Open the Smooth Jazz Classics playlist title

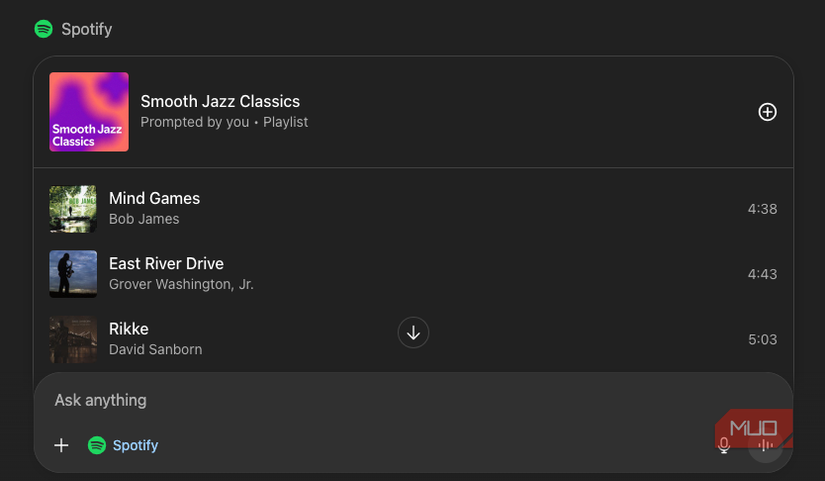tap(220, 101)
